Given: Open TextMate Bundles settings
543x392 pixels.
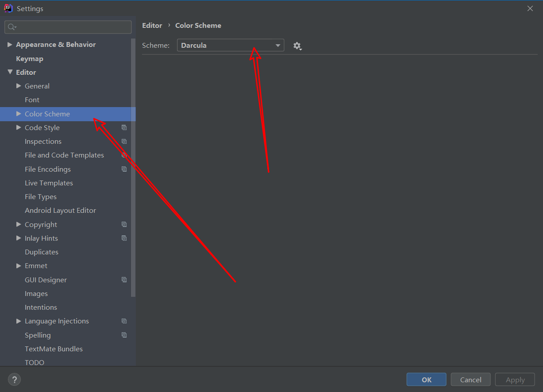Looking at the screenshot, I should pyautogui.click(x=54, y=349).
